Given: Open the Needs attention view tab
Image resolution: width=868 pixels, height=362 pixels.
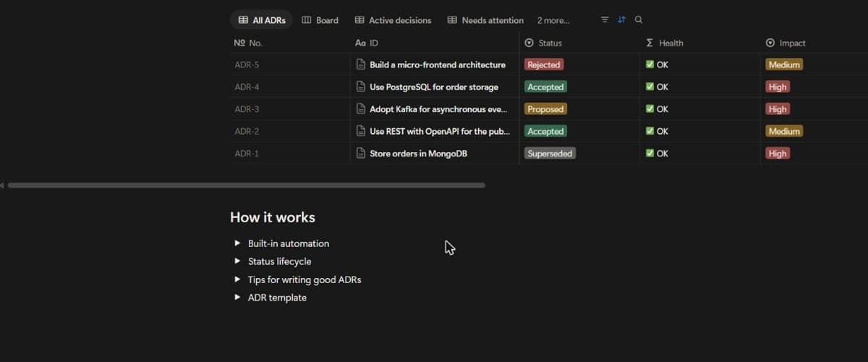Looking at the screenshot, I should pos(485,20).
